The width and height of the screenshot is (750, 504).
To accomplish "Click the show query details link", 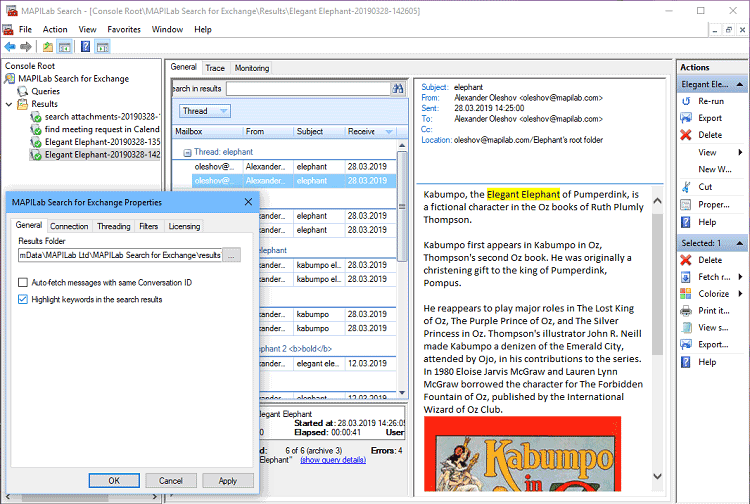I will pyautogui.click(x=333, y=460).
